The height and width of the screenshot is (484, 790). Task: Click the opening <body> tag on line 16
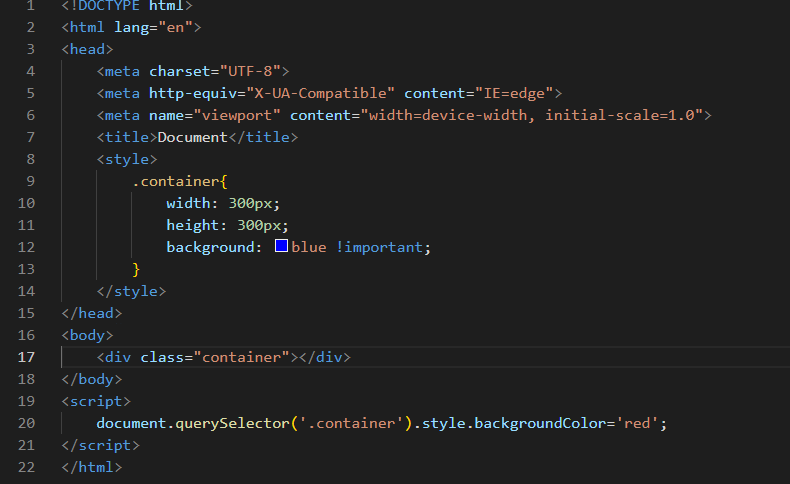(x=87, y=335)
